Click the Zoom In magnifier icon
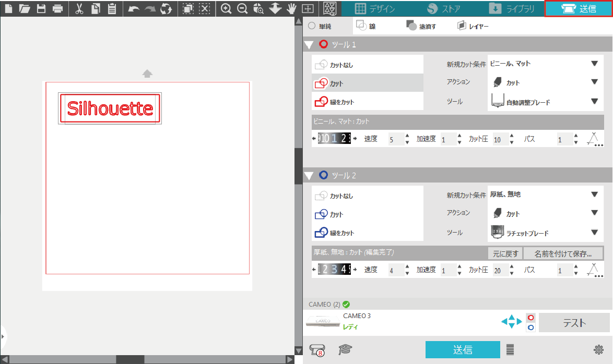The width and height of the screenshot is (613, 364). tap(226, 9)
